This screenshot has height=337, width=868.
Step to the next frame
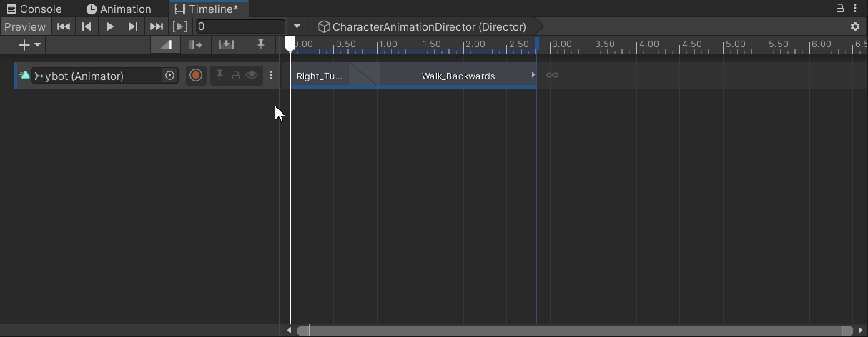pos(132,26)
